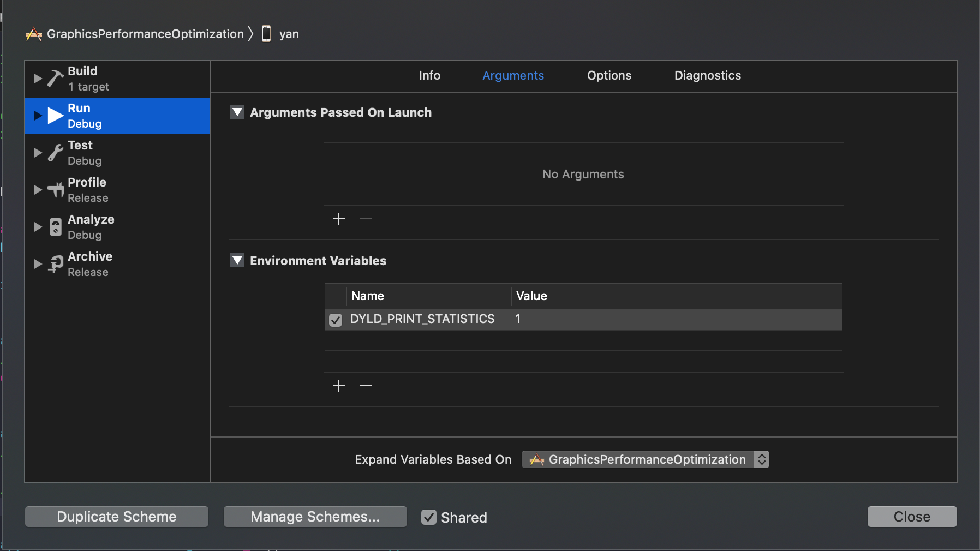Click the Build hammer icon
Viewport: 980px width, 551px height.
coord(55,79)
